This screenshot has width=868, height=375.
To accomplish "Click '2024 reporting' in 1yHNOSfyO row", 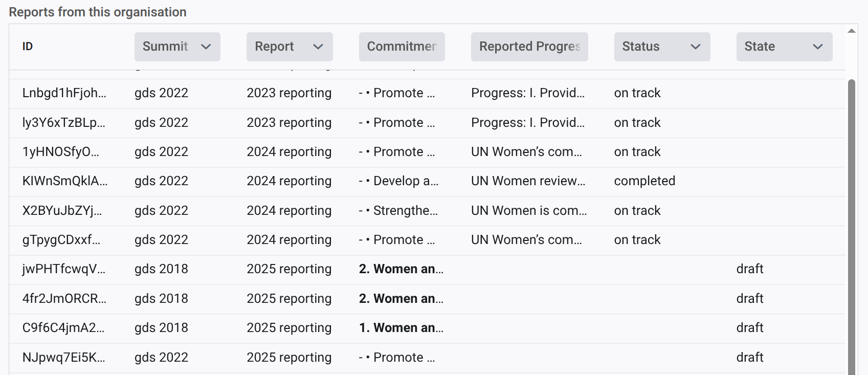I will [289, 152].
